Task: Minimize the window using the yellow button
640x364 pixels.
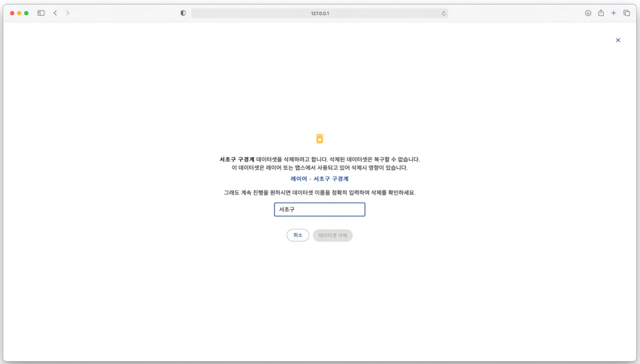Action: [x=19, y=13]
